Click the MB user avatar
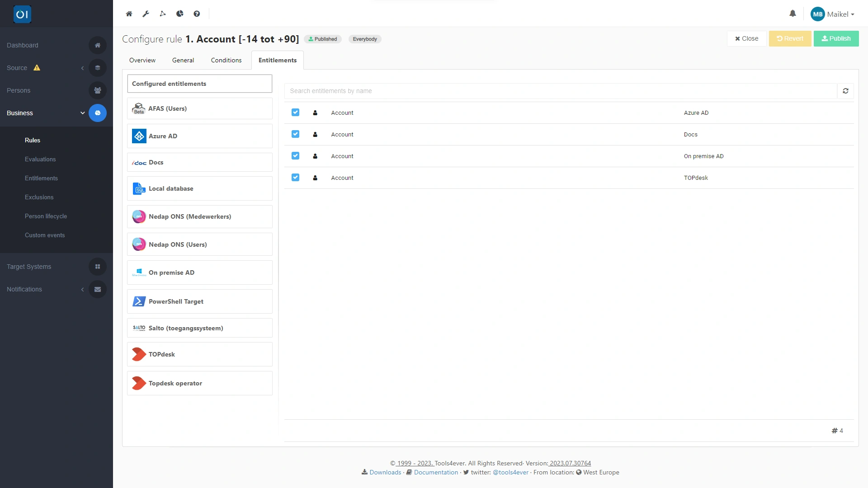The width and height of the screenshot is (868, 488). point(817,14)
